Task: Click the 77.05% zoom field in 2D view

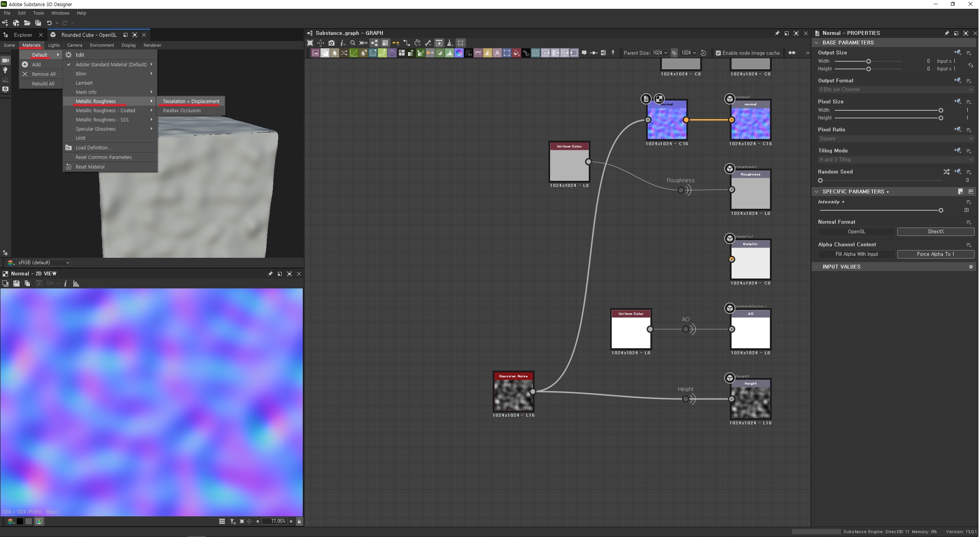Action: click(x=274, y=521)
